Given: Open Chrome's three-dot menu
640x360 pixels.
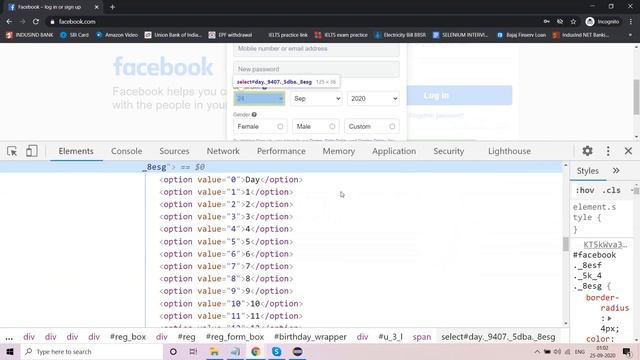Looking at the screenshot, I should pyautogui.click(x=631, y=22).
